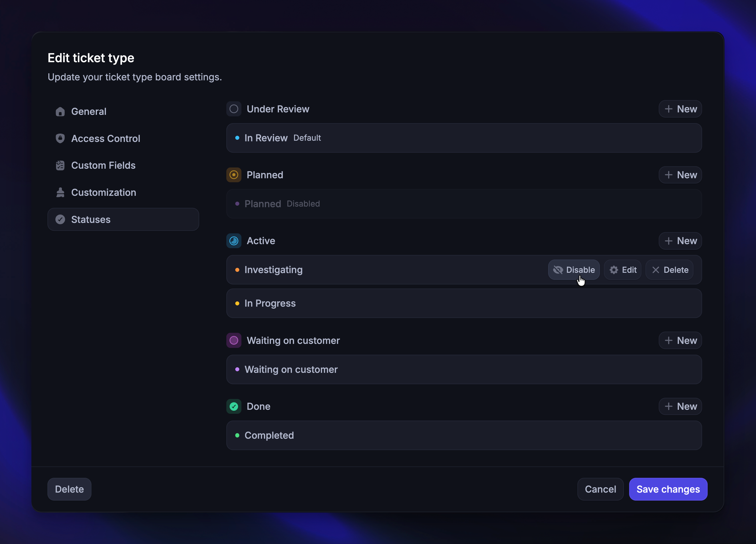Screen dimensions: 756x544
Task: Click the plus icon beside Under Review
Action: [x=668, y=109]
